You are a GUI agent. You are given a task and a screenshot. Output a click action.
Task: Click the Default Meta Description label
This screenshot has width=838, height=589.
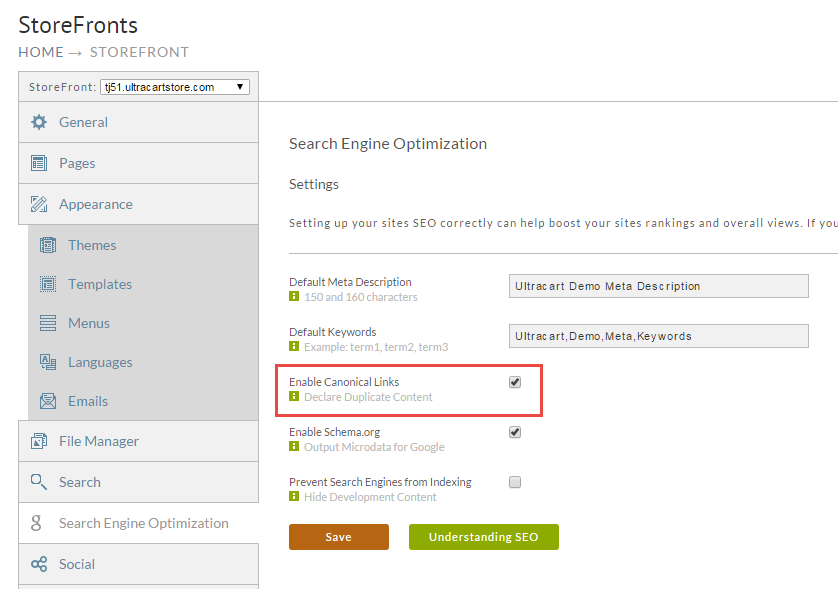350,282
